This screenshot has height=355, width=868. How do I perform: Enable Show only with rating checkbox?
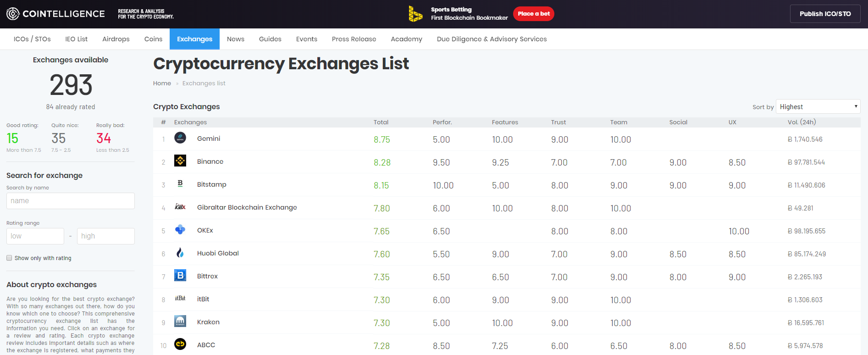pyautogui.click(x=9, y=258)
